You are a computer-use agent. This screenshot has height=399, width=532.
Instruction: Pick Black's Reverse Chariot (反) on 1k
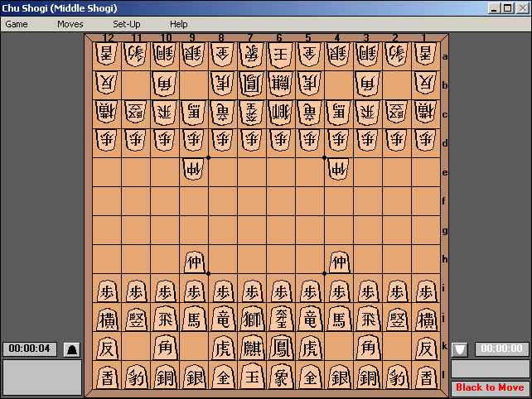[x=425, y=349]
